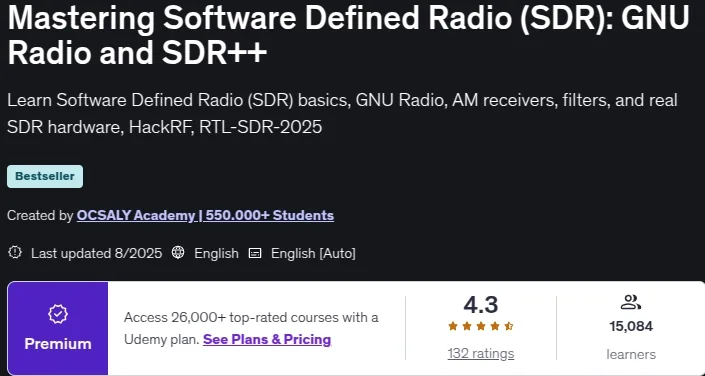Click the English [Auto] captions label
This screenshot has width=705, height=376.
point(313,253)
